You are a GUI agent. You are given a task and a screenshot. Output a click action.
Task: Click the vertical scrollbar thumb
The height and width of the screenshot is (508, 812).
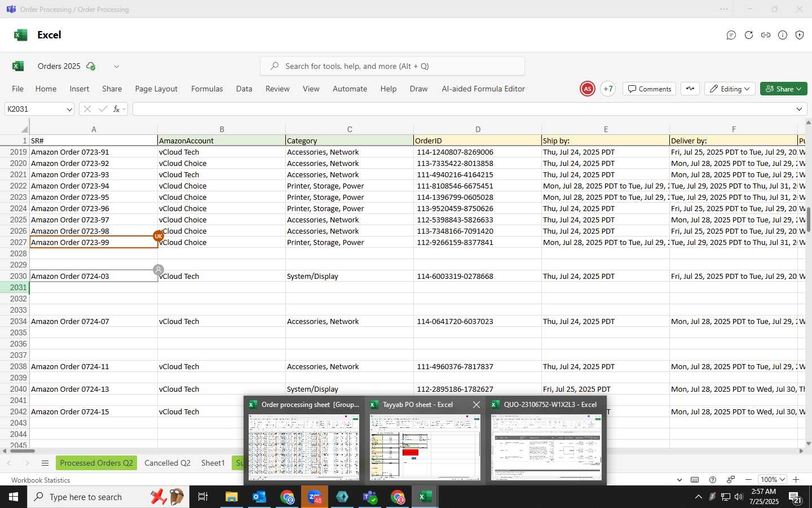click(808, 220)
